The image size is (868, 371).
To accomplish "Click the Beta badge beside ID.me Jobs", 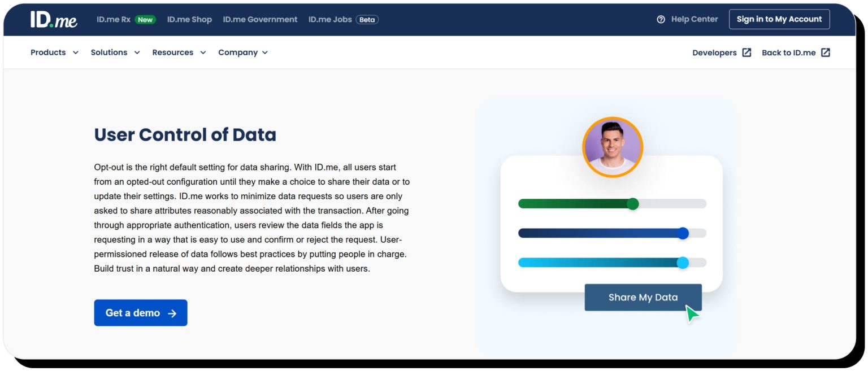I will click(366, 19).
